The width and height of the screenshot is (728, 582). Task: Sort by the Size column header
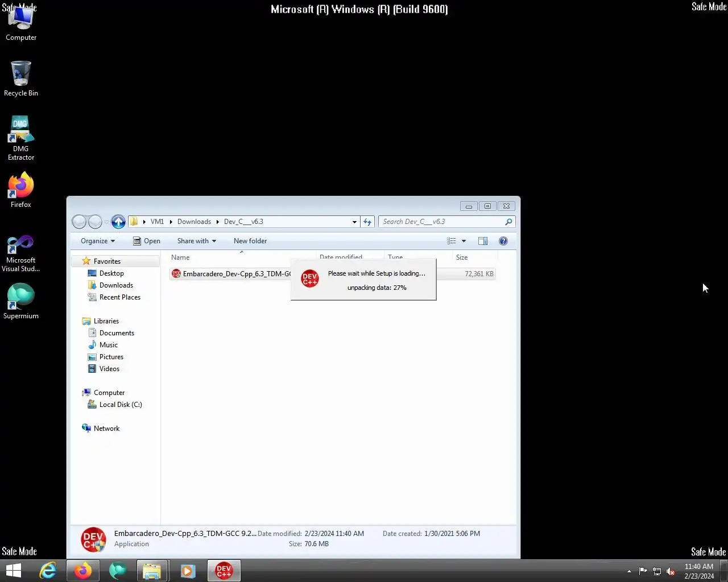(x=474, y=257)
